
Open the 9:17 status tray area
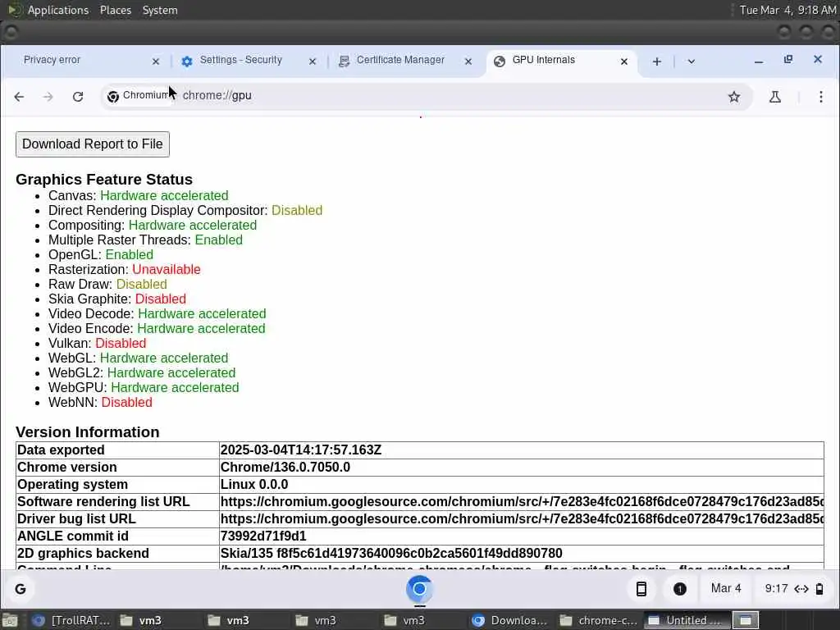pyautogui.click(x=794, y=589)
